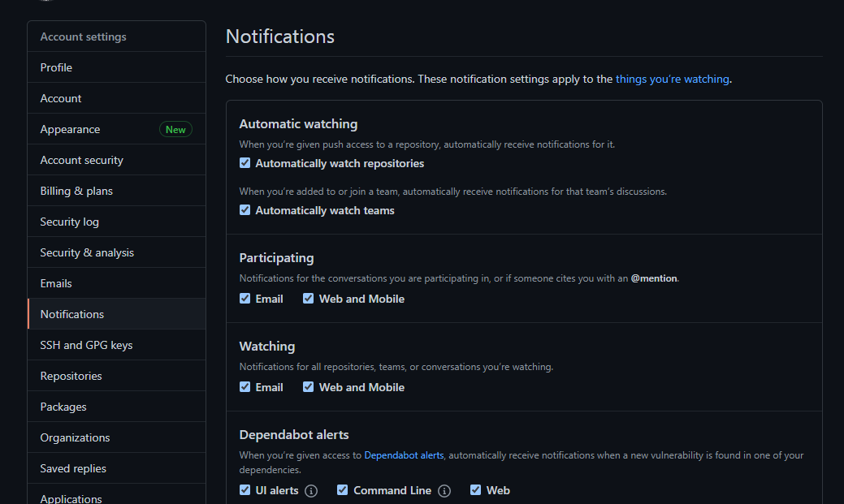Select Billing & plans in sidebar
844x504 pixels.
116,191
